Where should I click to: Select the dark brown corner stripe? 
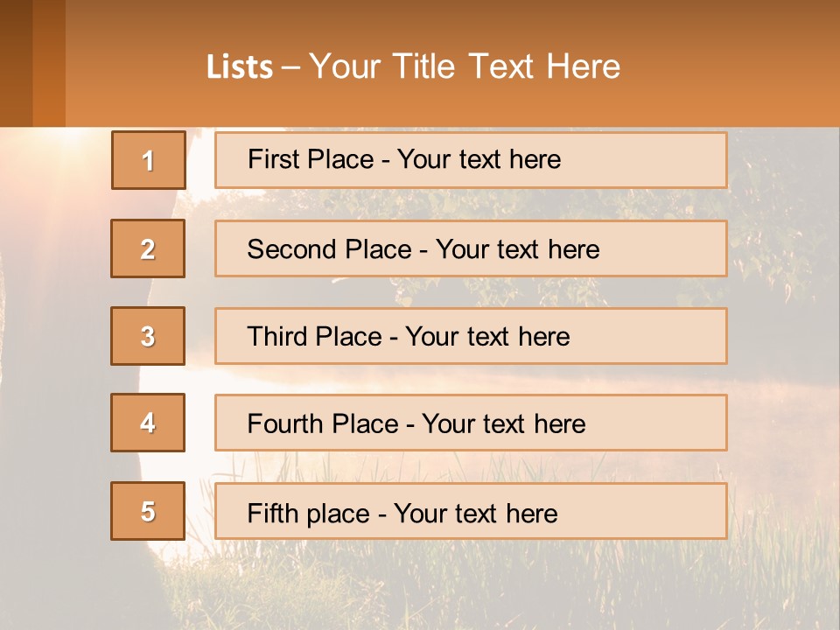(16, 63)
